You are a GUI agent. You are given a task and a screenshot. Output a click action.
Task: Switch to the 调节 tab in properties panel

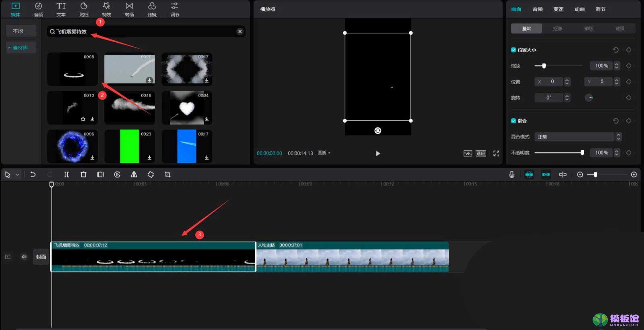click(x=601, y=9)
